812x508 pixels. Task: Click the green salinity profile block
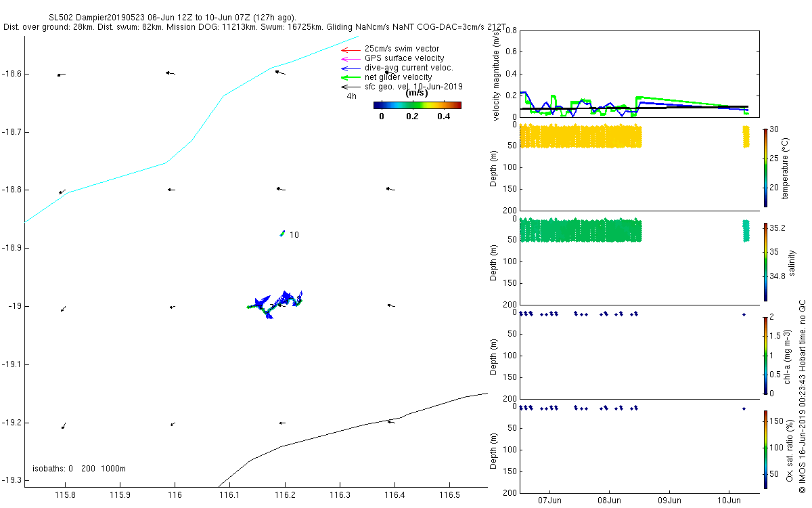click(x=580, y=230)
